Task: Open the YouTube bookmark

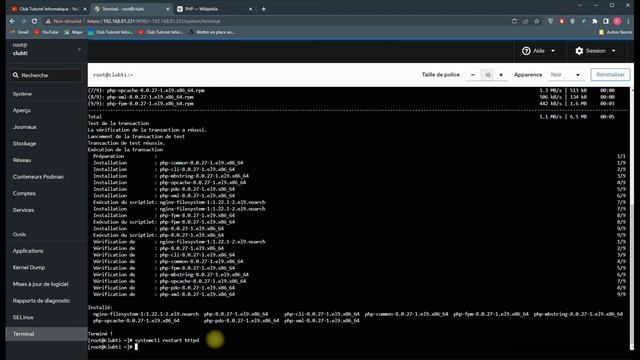Action: 47,32
